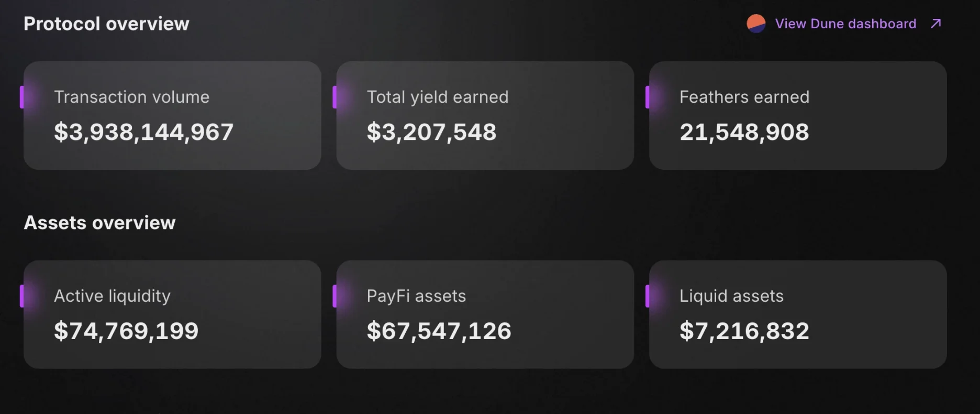
Task: Click the Assets overview section heading
Action: [x=100, y=222]
